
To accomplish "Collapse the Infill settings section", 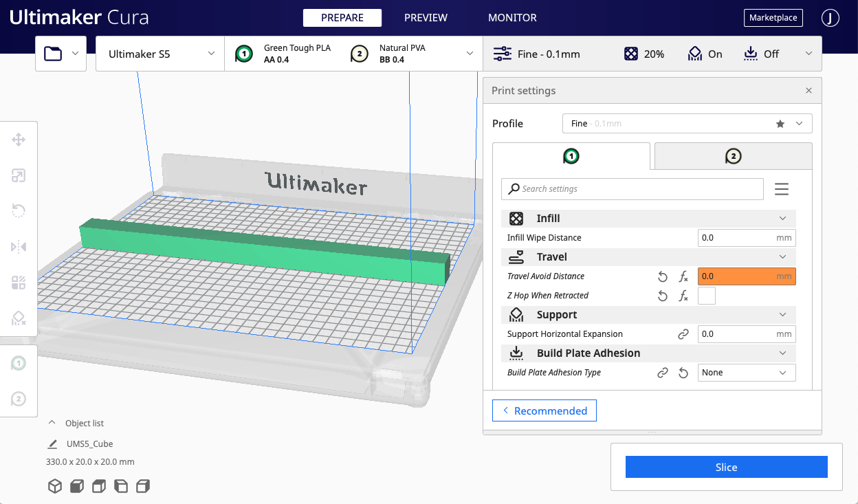I will point(782,219).
